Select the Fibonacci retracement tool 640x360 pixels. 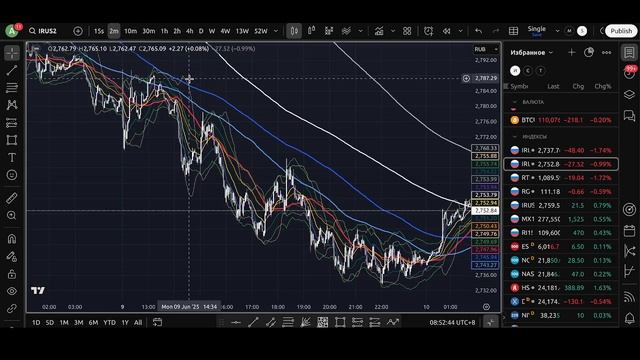click(x=12, y=88)
